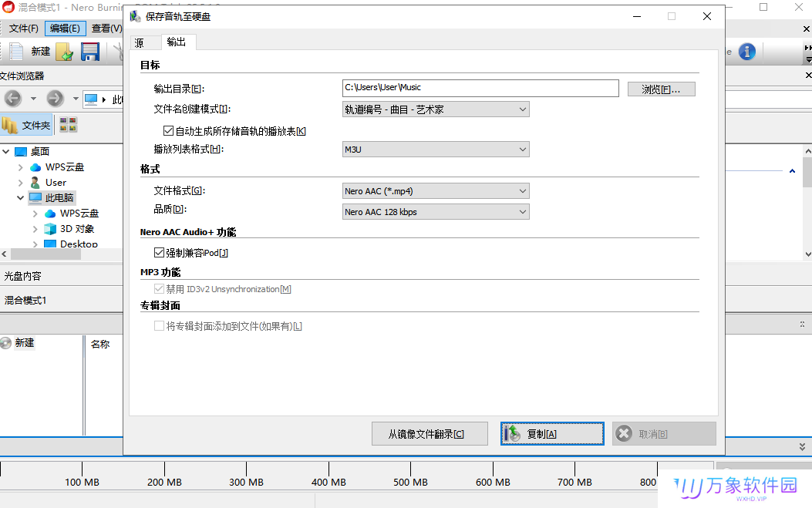Viewport: 812px width, 508px height.
Task: Click the computer icon in the path bar
Action: 91,99
